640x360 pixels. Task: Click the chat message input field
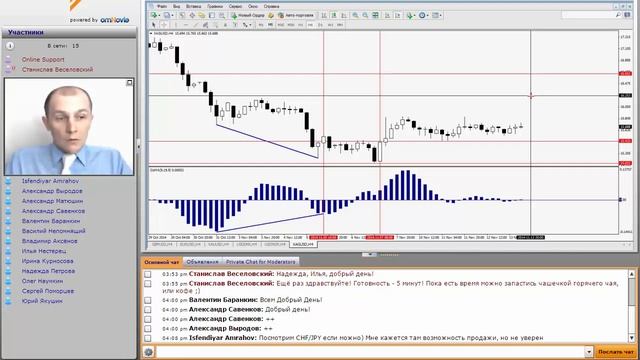(370, 351)
